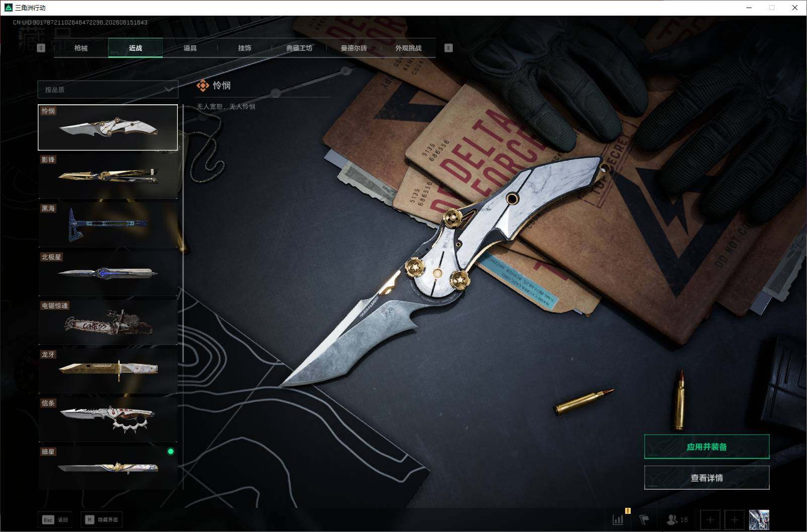This screenshot has width=807, height=532.
Task: Click the second empty squad slot plus
Action: 734,519
